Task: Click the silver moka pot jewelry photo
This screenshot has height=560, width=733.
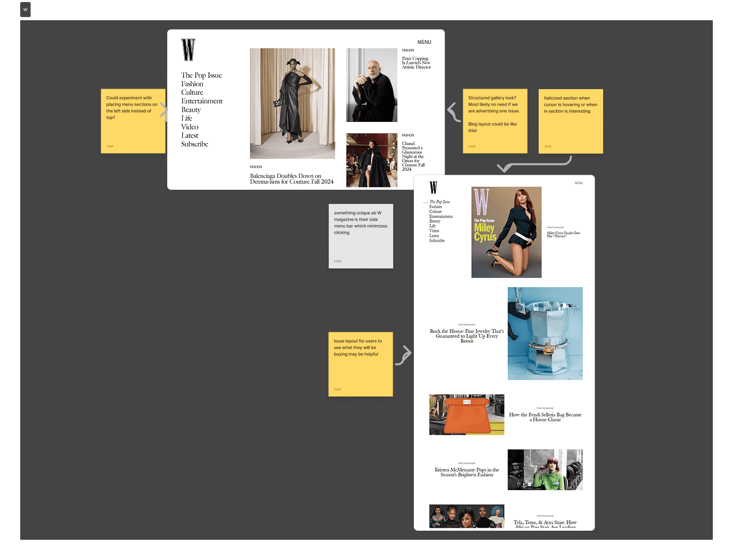Action: [x=545, y=333]
